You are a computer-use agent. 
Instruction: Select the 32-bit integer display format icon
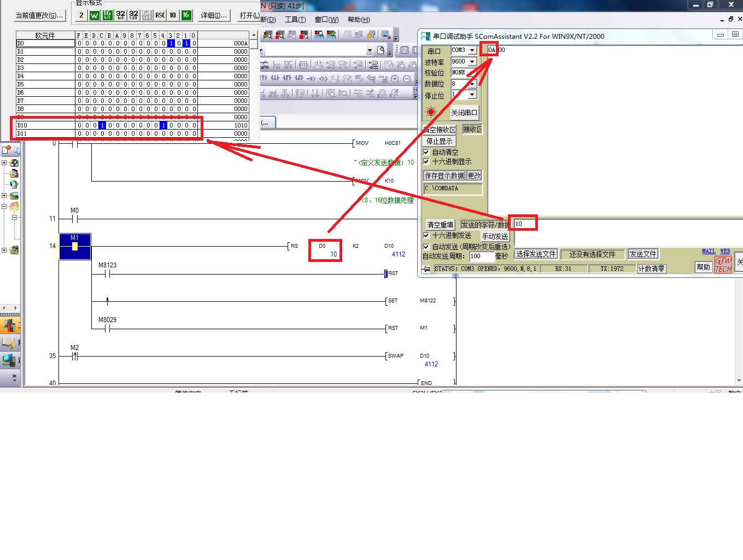[x=120, y=15]
